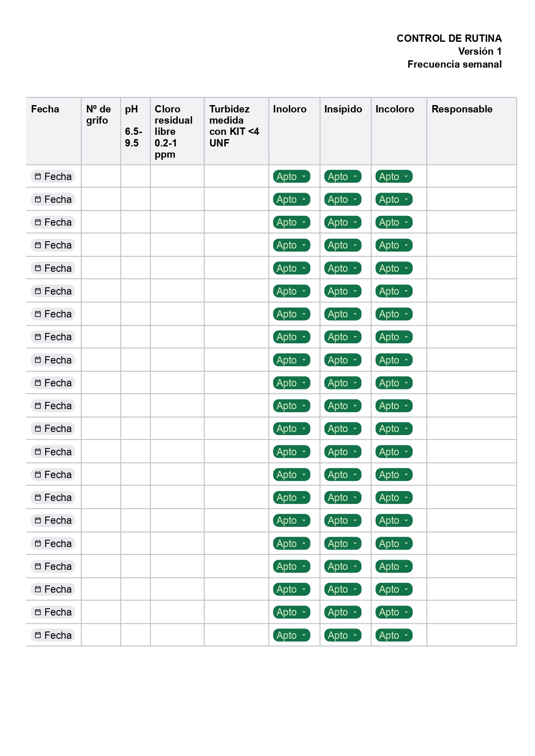The width and height of the screenshot is (535, 756).
Task: Click the first-row pH empty cell
Action: tap(135, 176)
